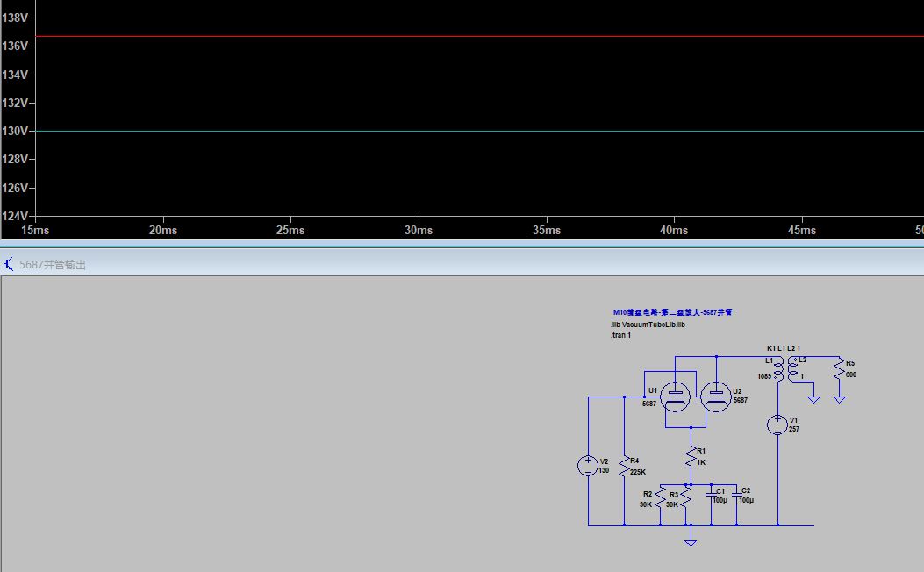Click the 1K value of R1

coord(701,462)
